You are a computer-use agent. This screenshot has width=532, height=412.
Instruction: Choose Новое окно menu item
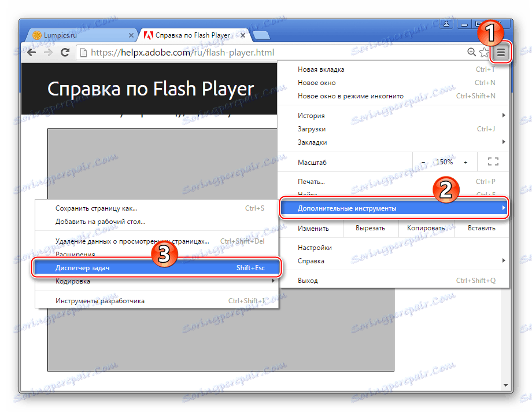[x=394, y=83]
